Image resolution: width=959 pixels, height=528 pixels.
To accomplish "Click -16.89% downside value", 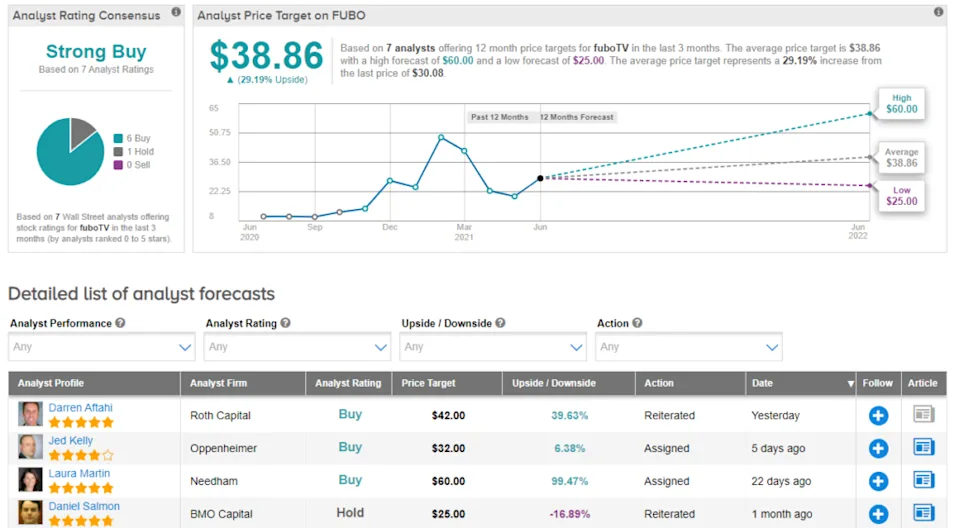I will [569, 515].
